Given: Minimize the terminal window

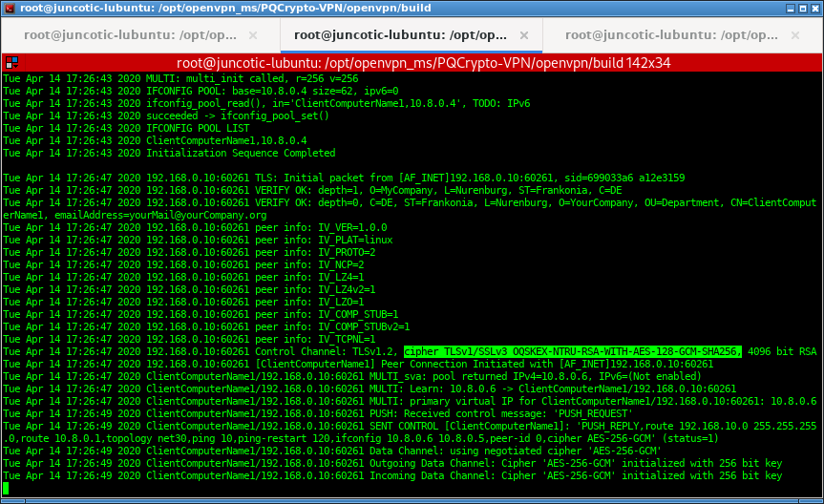Looking at the screenshot, I should (x=791, y=9).
